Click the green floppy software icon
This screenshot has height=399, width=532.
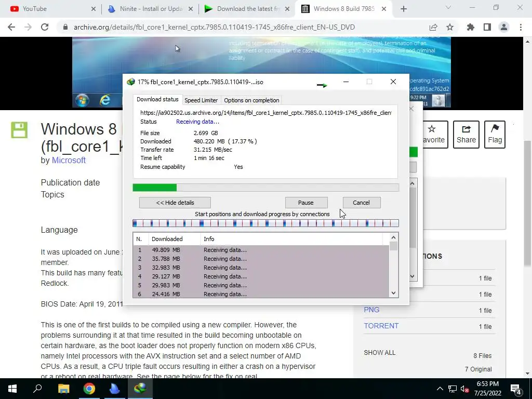click(19, 130)
